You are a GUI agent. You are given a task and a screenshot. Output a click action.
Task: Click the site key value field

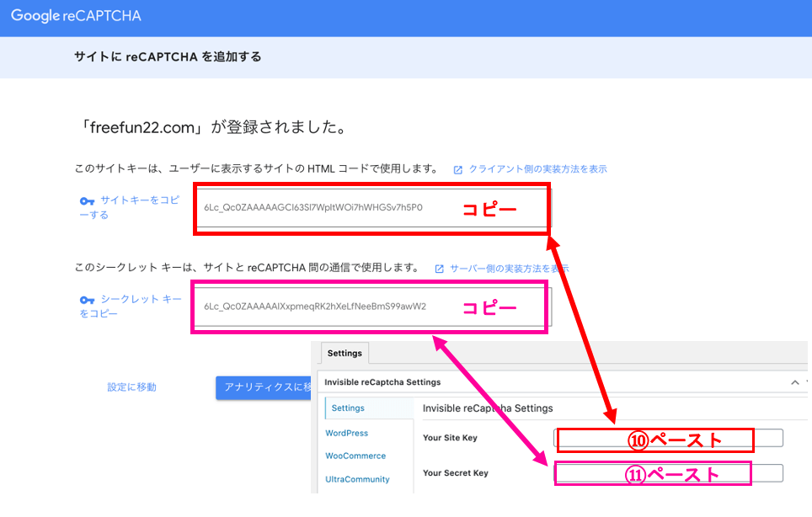tap(374, 207)
